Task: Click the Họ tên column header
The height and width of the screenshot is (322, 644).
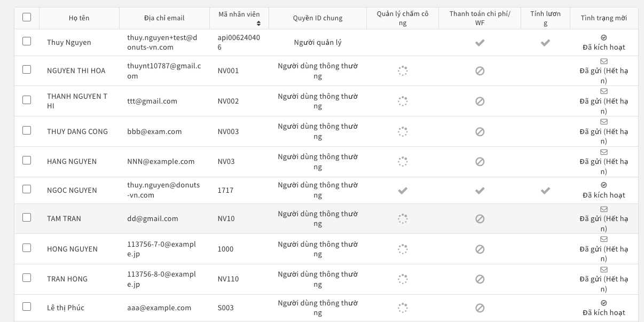Action: pos(79,18)
